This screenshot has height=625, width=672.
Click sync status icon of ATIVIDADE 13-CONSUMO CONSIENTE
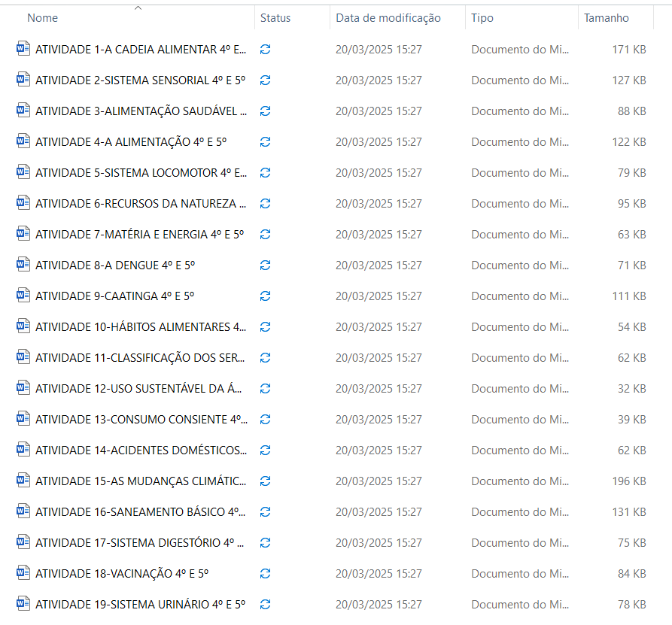[x=266, y=420]
